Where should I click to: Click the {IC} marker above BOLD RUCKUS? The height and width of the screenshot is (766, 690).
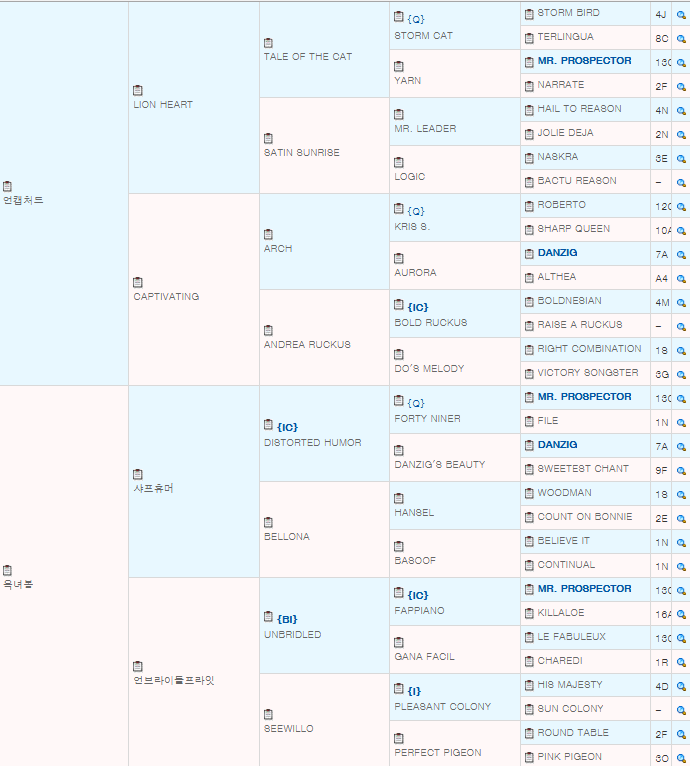pos(418,307)
